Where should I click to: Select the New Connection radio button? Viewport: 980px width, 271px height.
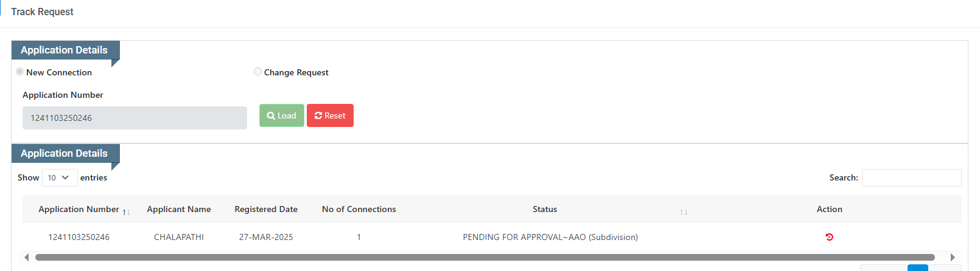pos(19,72)
